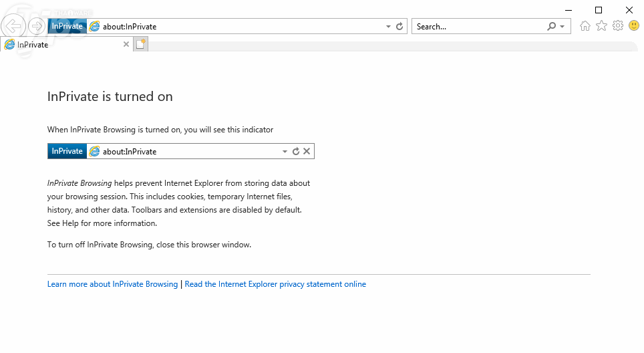Click the InPrivate badge in the address bar
The image size is (644, 353).
point(67,27)
